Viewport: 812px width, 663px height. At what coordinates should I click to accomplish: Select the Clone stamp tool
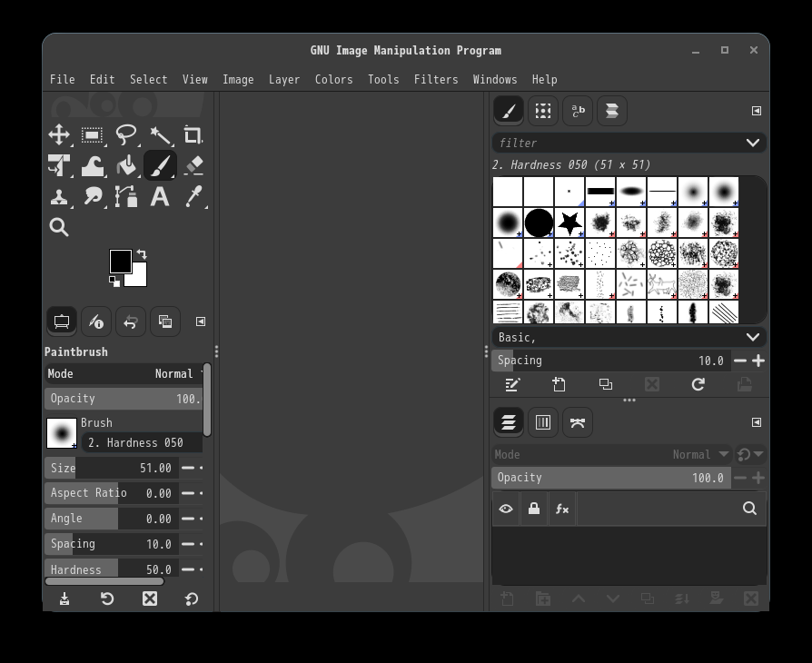pos(59,197)
